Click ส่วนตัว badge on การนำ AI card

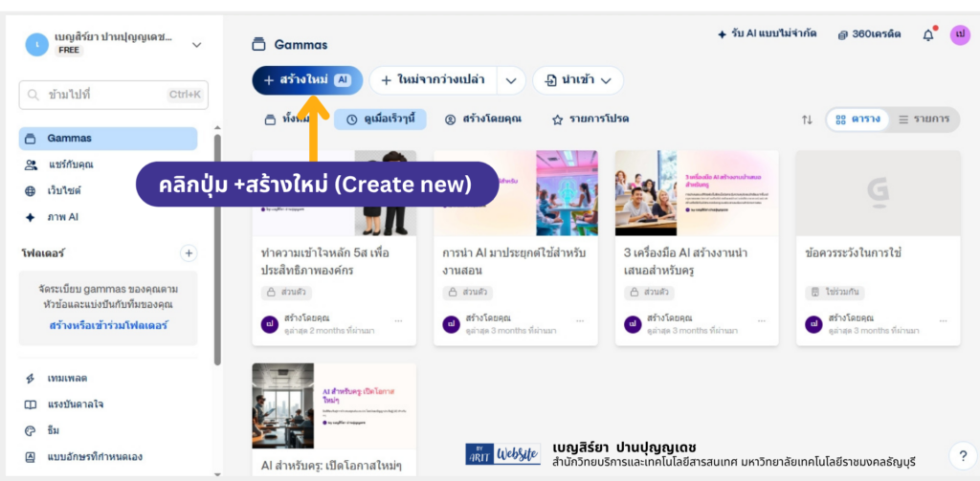click(467, 293)
